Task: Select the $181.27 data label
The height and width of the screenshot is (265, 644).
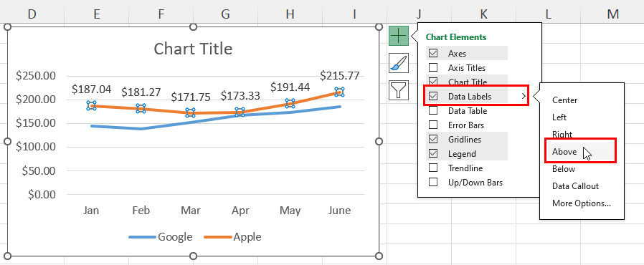Action: pyautogui.click(x=141, y=92)
